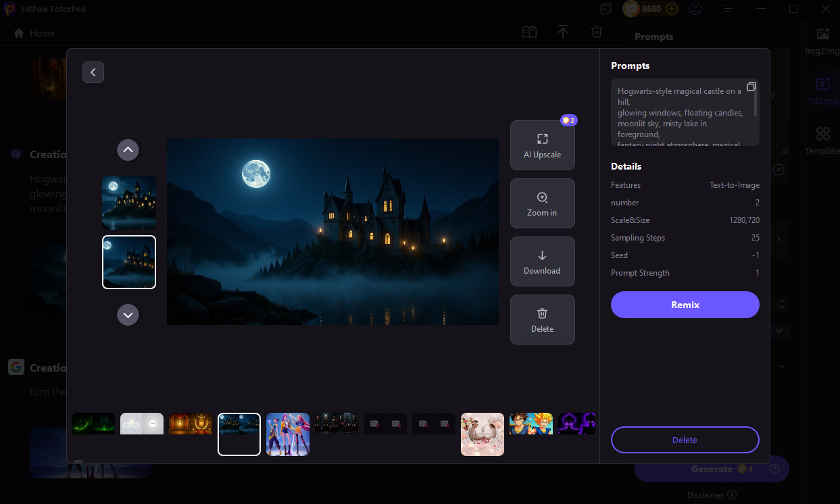
Task: Select the Zoom in tool
Action: pos(542,203)
